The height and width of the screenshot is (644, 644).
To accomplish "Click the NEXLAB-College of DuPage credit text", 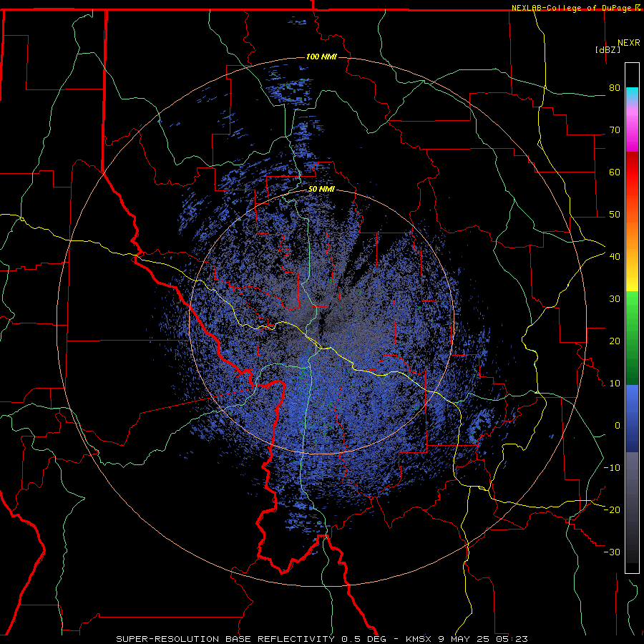I will pos(572,8).
